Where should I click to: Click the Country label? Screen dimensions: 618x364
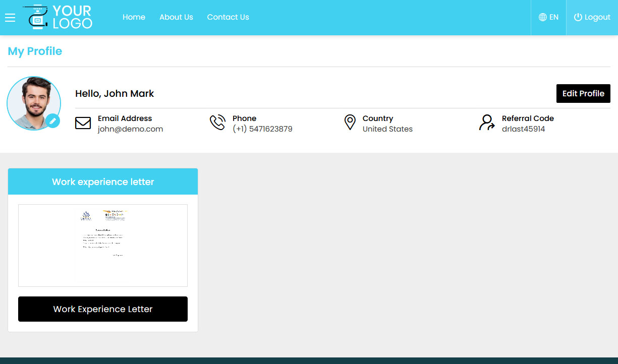coord(377,118)
